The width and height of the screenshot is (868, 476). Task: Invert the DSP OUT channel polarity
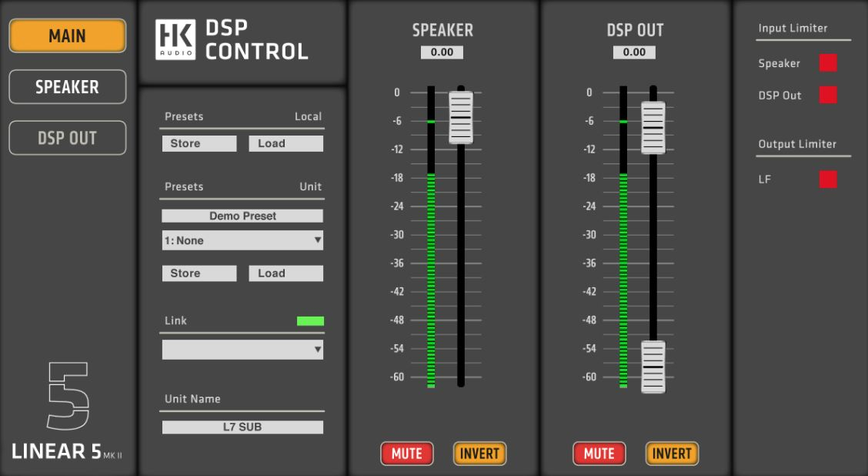coord(672,454)
